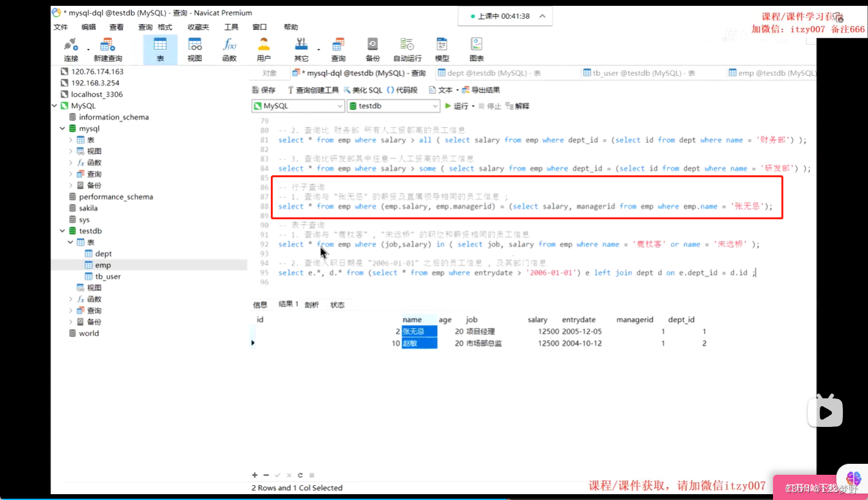Click the 上课中 class timer control
This screenshot has height=500, width=868.
[505, 16]
